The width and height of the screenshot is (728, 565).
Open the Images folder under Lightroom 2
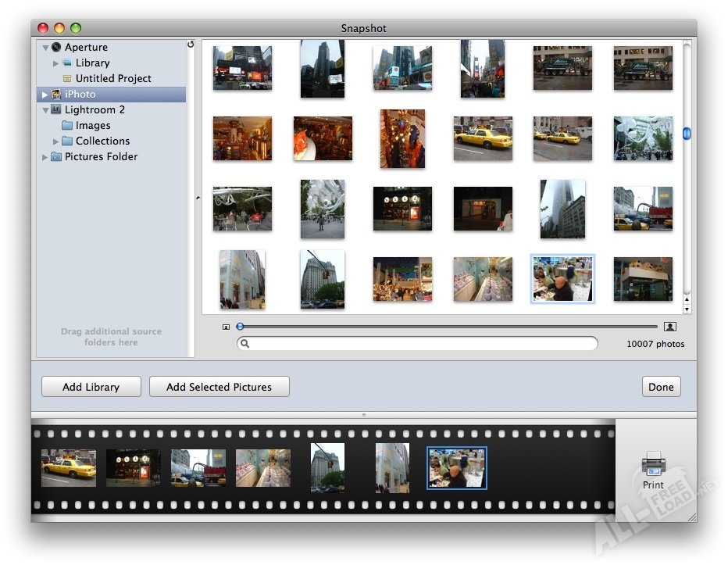click(x=93, y=126)
